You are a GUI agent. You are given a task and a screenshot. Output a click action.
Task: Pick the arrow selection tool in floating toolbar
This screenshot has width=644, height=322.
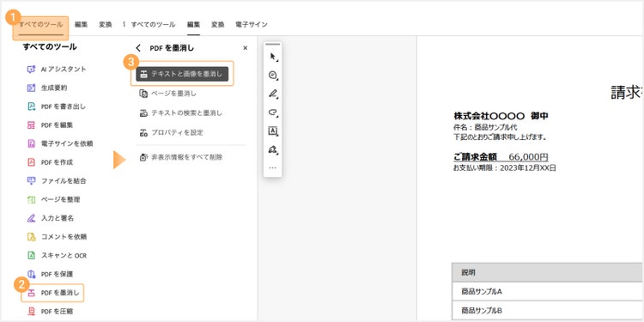click(x=273, y=57)
